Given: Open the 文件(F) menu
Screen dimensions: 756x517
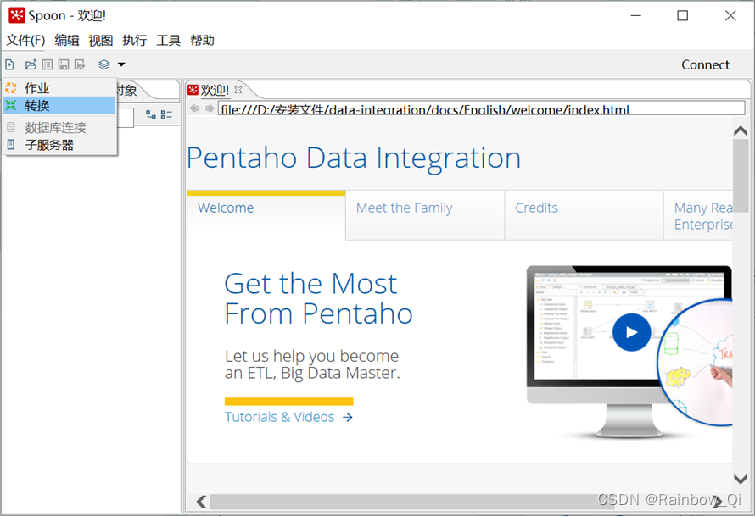Looking at the screenshot, I should 26,41.
